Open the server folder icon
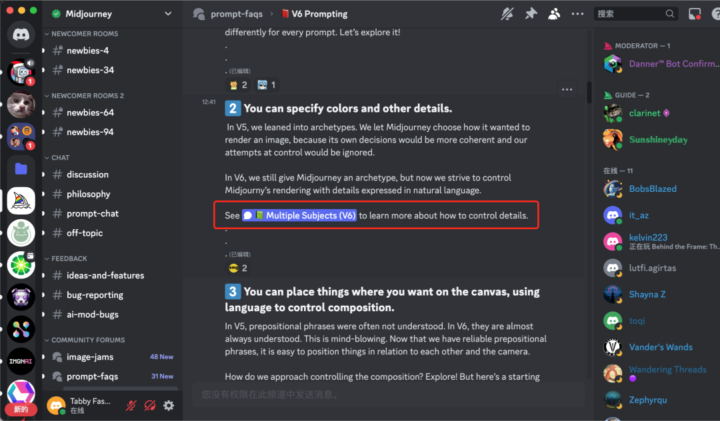Viewport: 720px width, 421px height. point(20,168)
